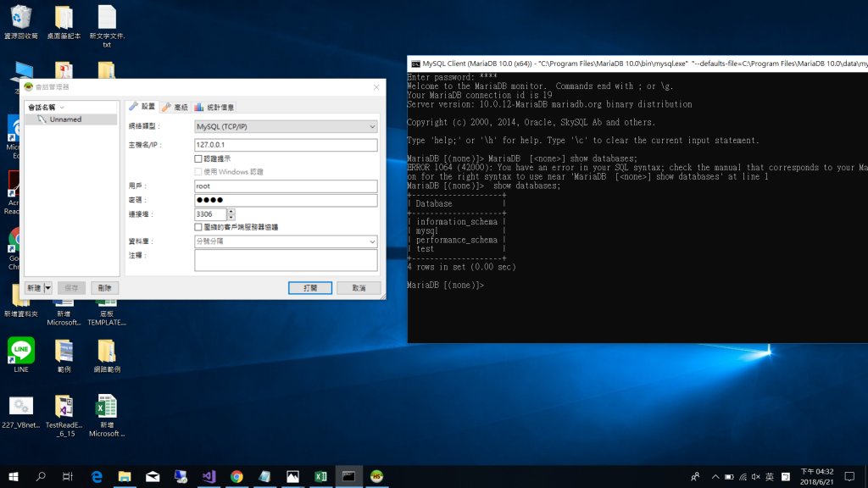Image resolution: width=868 pixels, height=488 pixels.
Task: Switch to Visual Studio in taskbar
Action: coord(209,476)
